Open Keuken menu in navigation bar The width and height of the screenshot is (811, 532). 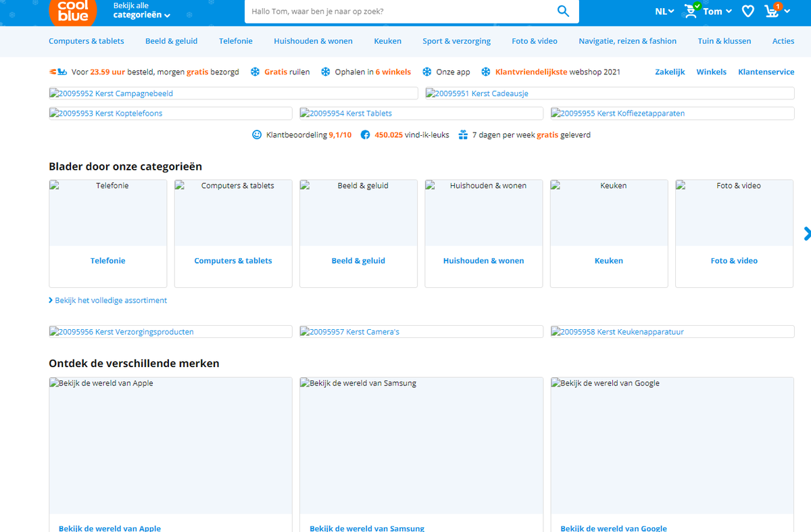point(388,41)
